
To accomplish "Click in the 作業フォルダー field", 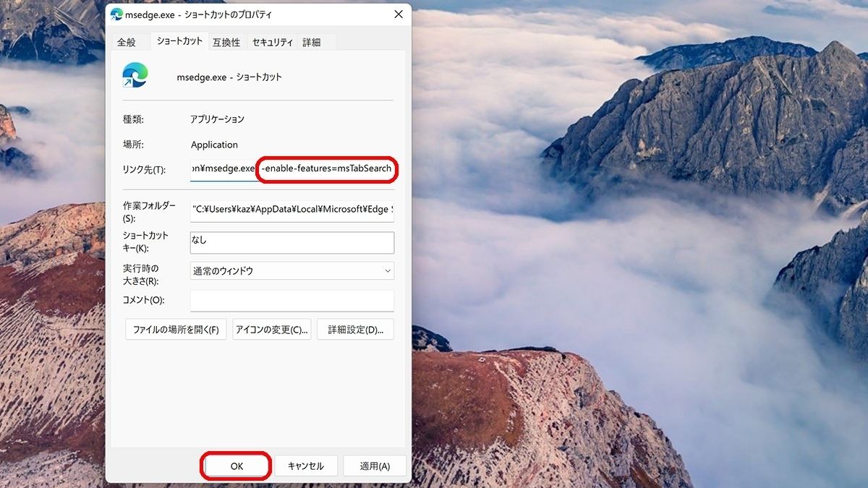I will click(292, 210).
